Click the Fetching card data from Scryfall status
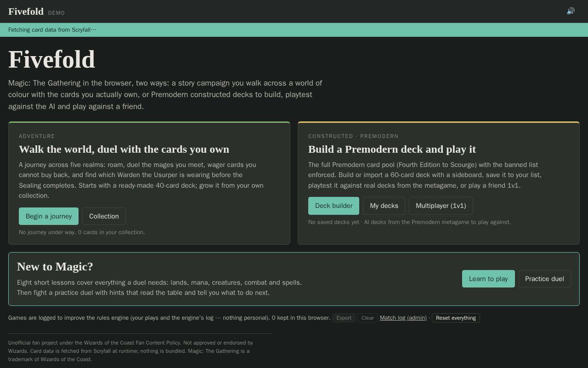This screenshot has width=588, height=368. [52, 30]
